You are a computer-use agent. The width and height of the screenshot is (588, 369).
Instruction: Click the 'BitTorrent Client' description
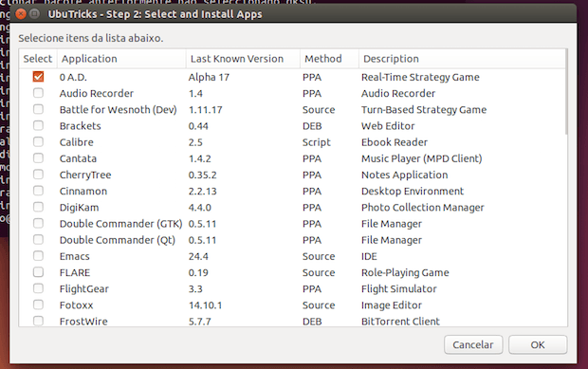pyautogui.click(x=400, y=322)
